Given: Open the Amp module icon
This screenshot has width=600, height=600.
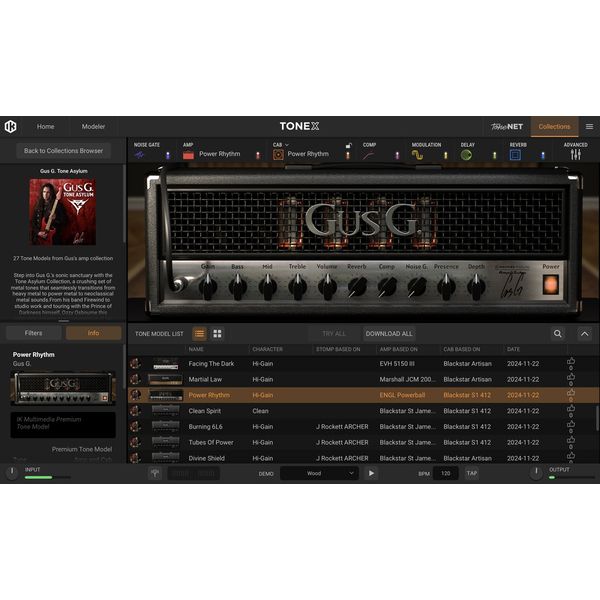Looking at the screenshot, I should [188, 155].
